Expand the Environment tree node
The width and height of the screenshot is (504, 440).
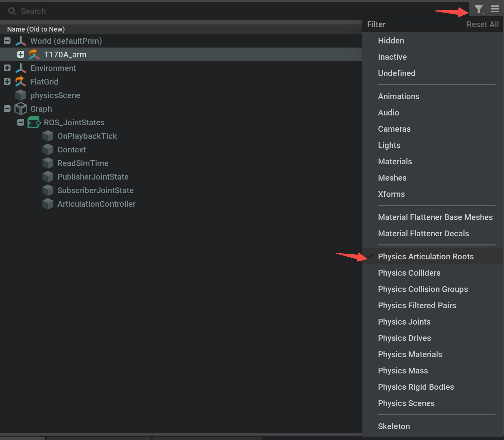point(7,68)
